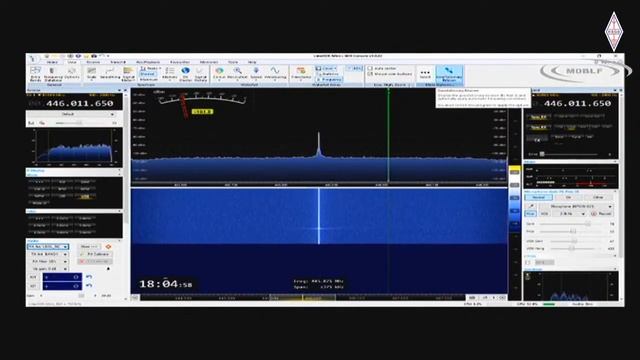640x360 pixels.
Task: Open the first Monitor dropdown
Action: [x=48, y=247]
